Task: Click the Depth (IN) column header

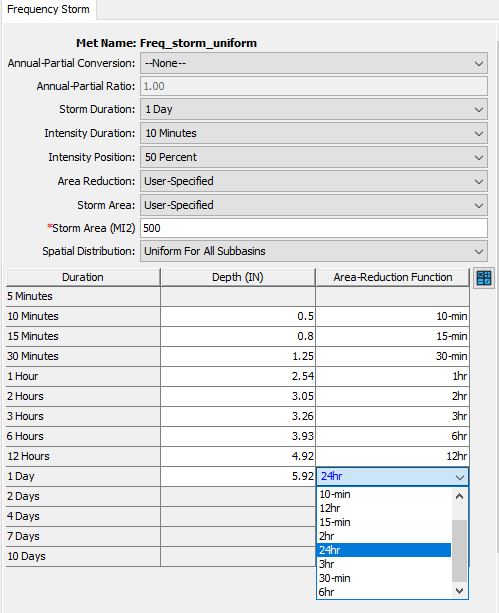Action: point(238,277)
